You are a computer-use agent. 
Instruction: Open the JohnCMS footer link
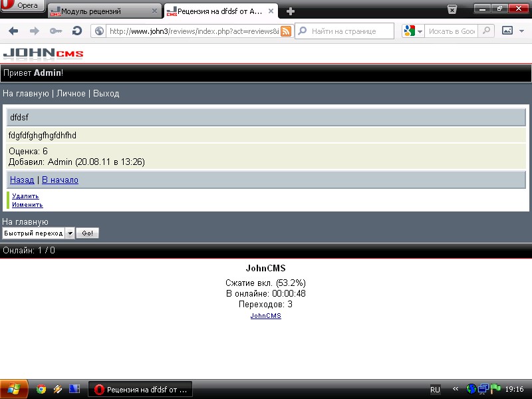click(265, 315)
